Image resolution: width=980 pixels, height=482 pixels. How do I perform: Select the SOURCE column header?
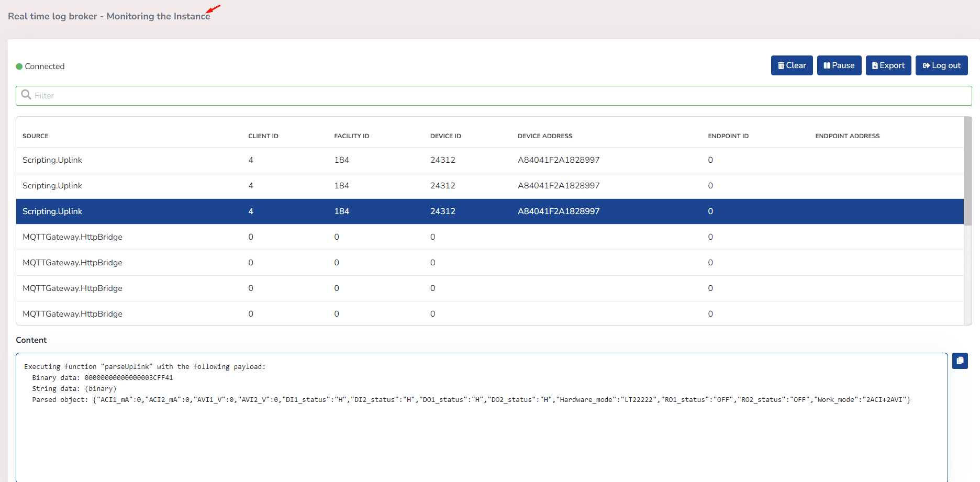coord(36,136)
